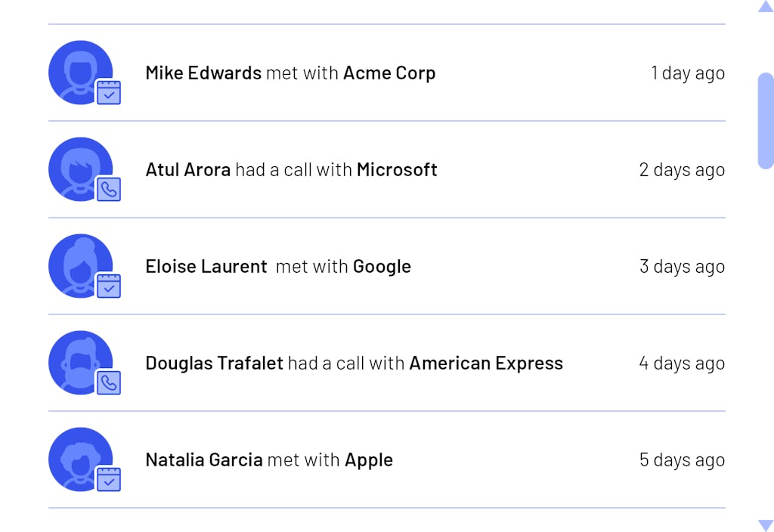Viewport: 774px width, 532px height.
Task: Click the '3 days ago' timestamp
Action: pyautogui.click(x=682, y=267)
